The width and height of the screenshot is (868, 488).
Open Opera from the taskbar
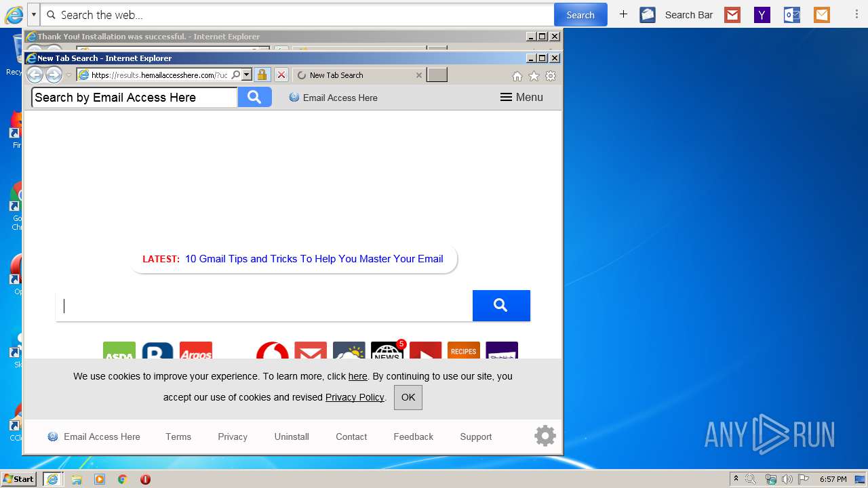(x=145, y=479)
